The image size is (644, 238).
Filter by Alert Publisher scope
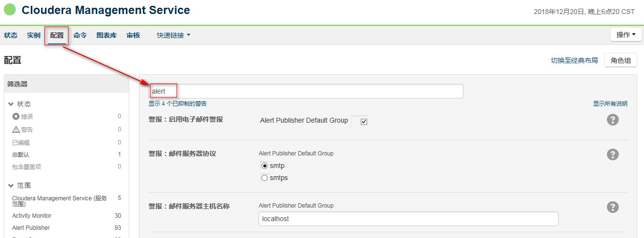(31, 228)
